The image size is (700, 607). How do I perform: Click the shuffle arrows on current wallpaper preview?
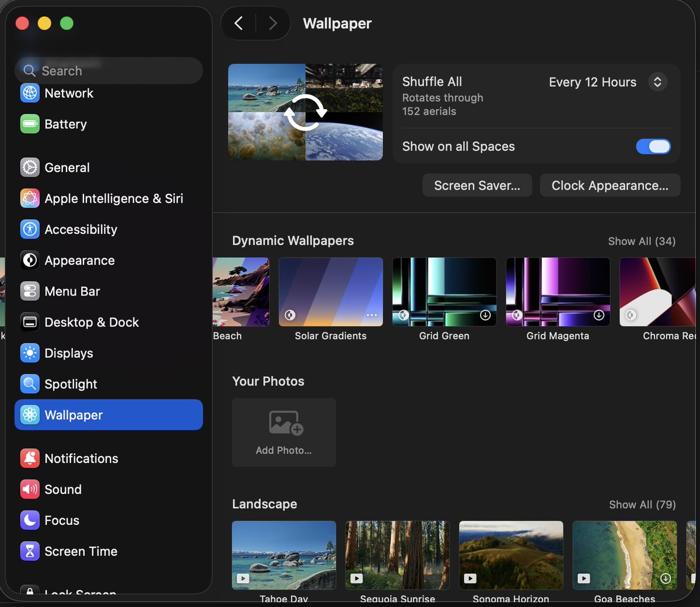point(305,112)
